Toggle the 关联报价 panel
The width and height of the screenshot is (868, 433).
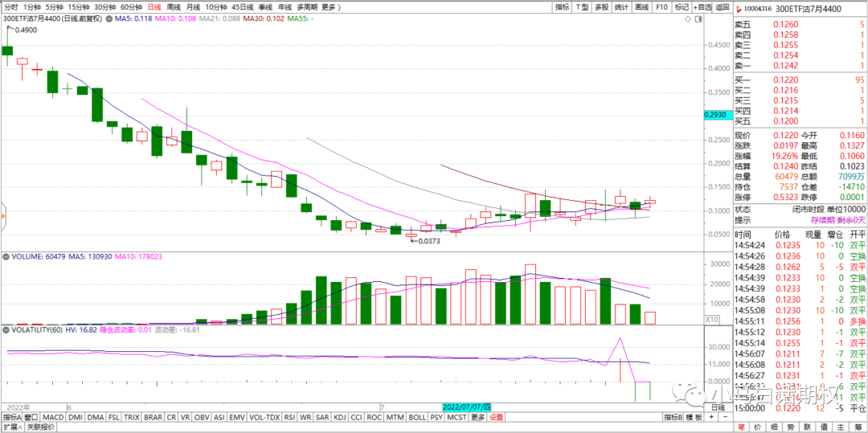(x=41, y=427)
